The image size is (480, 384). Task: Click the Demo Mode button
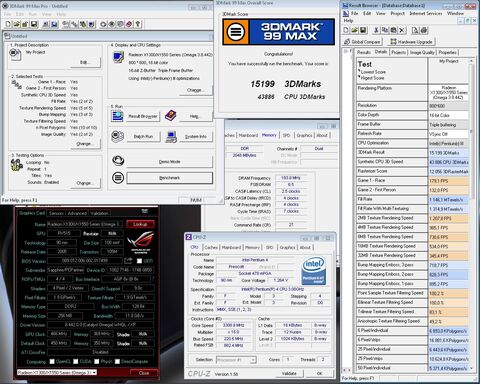(169, 162)
